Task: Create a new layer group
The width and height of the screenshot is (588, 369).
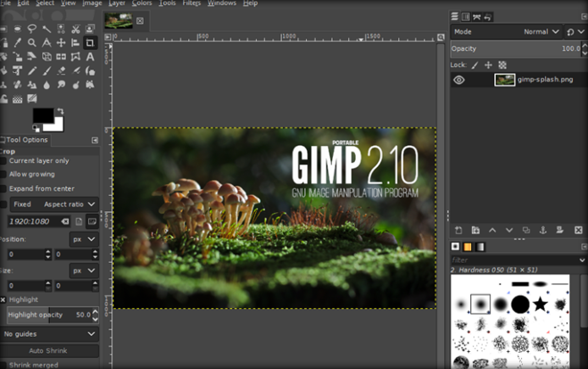Action: click(x=475, y=230)
